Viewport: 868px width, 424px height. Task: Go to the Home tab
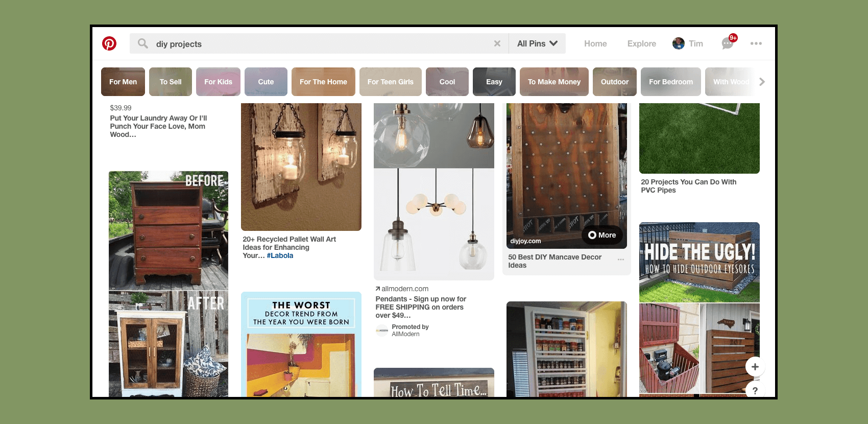[x=595, y=43]
